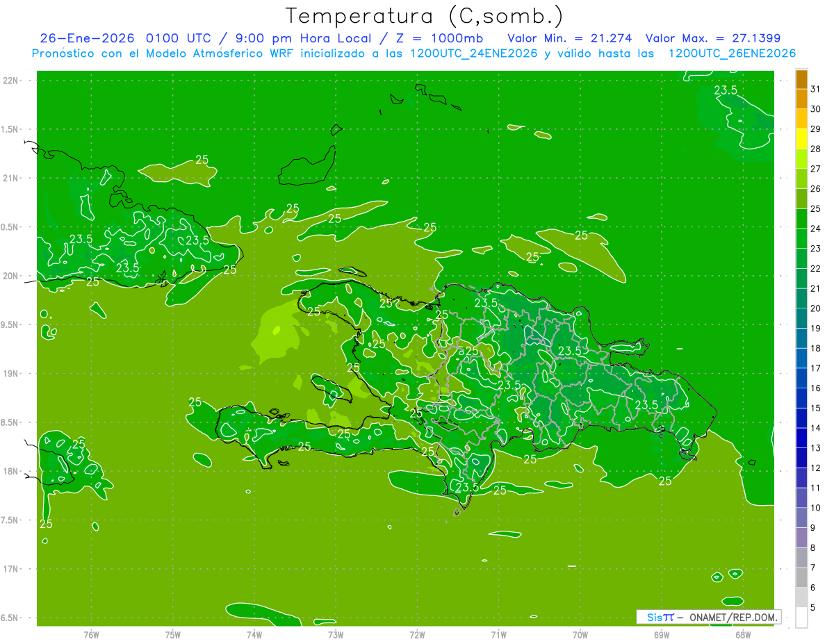Image resolution: width=834 pixels, height=644 pixels.
Task: Click the '73W' longitude axis label
Action: [336, 634]
